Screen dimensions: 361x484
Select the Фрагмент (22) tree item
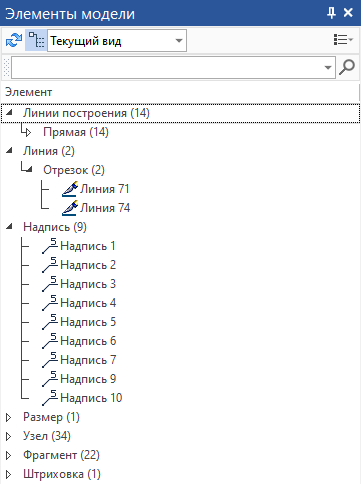pos(61,455)
